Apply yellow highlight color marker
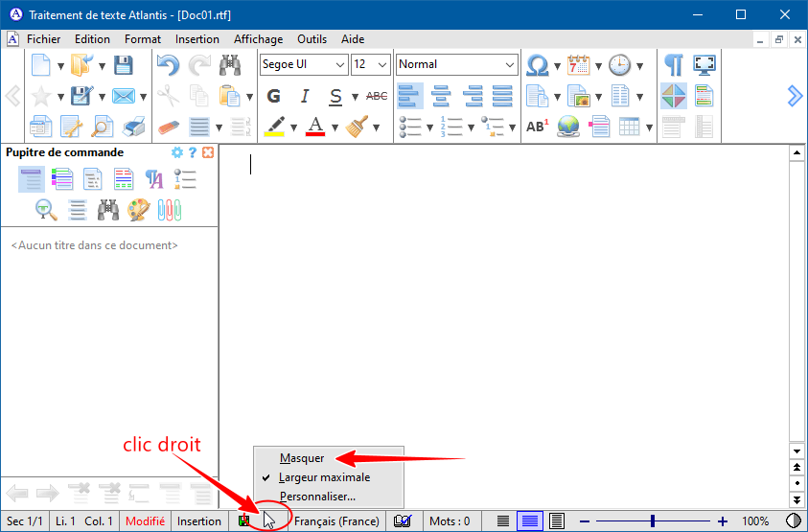808x532 pixels. click(x=274, y=127)
